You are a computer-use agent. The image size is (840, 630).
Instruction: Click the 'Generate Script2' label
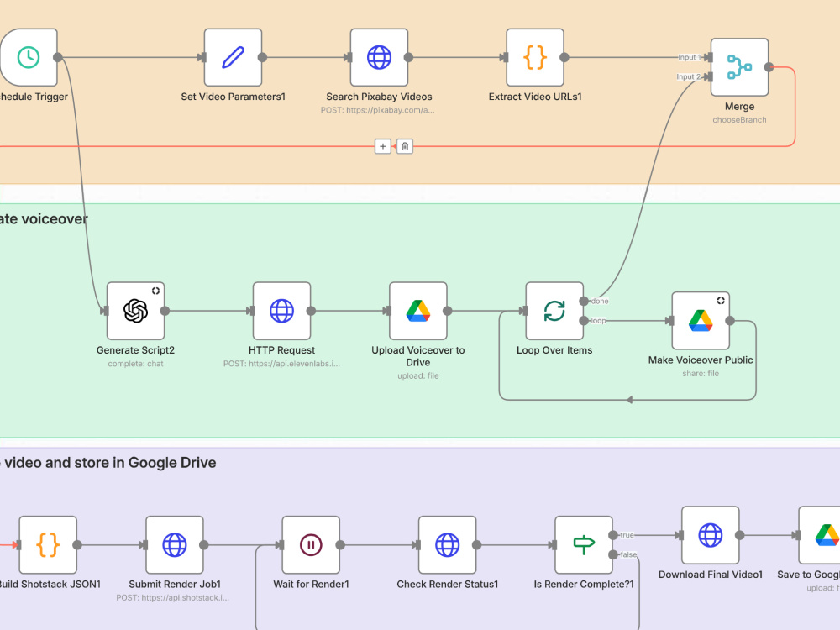[135, 350]
